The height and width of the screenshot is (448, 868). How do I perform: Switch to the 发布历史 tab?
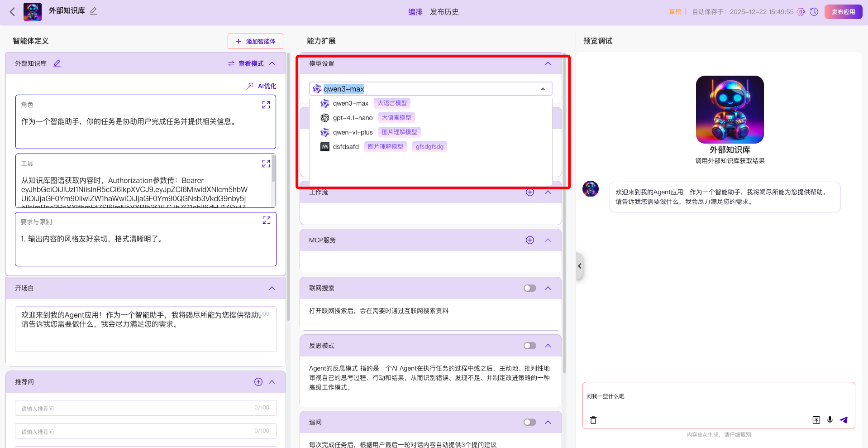444,12
